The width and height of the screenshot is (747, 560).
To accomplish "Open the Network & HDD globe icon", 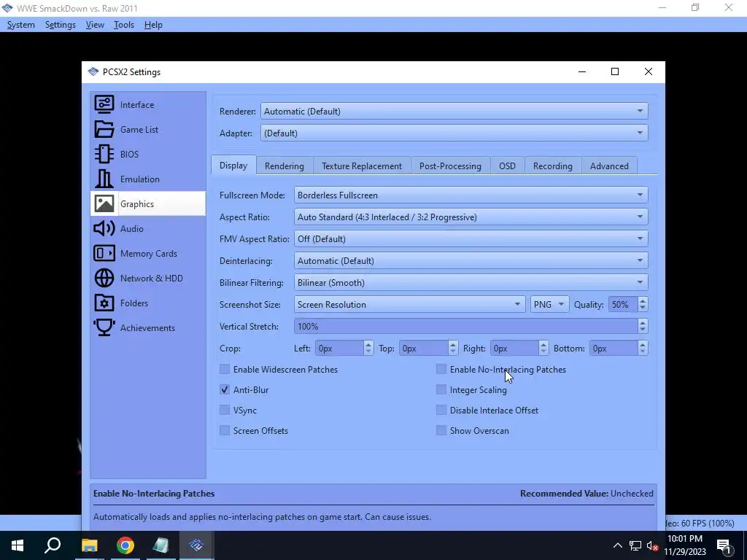I will point(104,278).
